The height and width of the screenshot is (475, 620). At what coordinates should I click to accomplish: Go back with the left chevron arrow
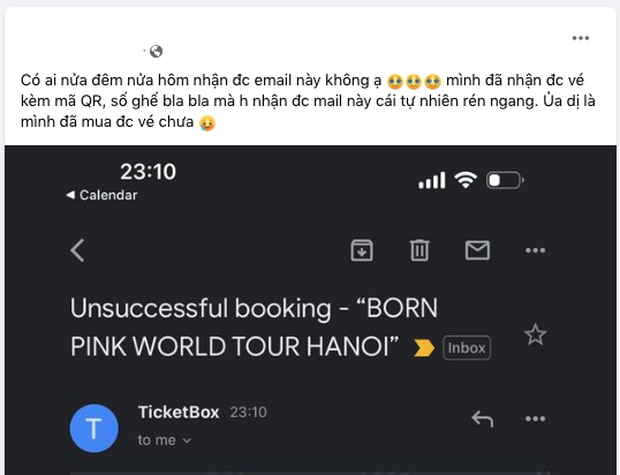[x=77, y=250]
